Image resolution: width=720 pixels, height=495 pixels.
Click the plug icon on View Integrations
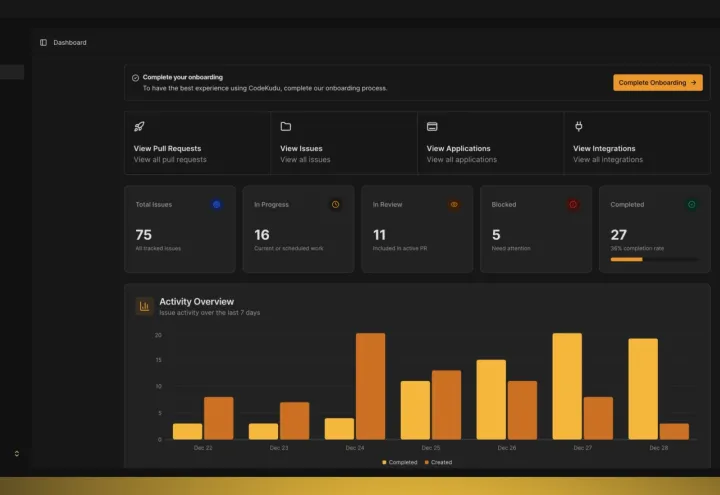coord(579,126)
